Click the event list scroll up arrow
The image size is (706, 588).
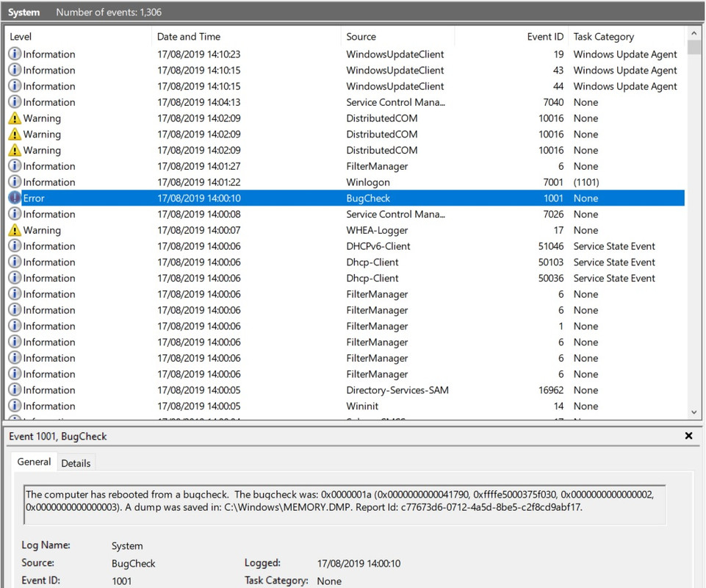pyautogui.click(x=694, y=33)
